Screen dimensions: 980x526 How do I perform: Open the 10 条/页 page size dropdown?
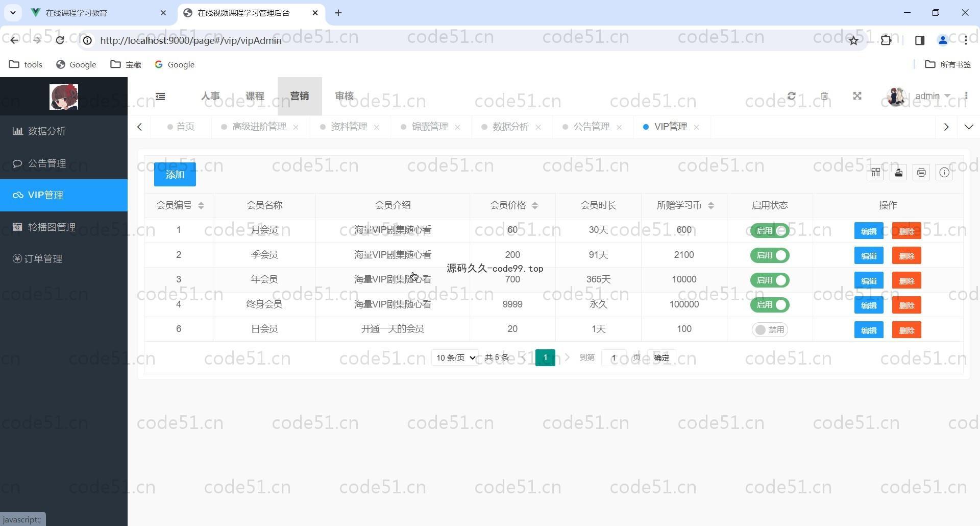[x=455, y=358]
